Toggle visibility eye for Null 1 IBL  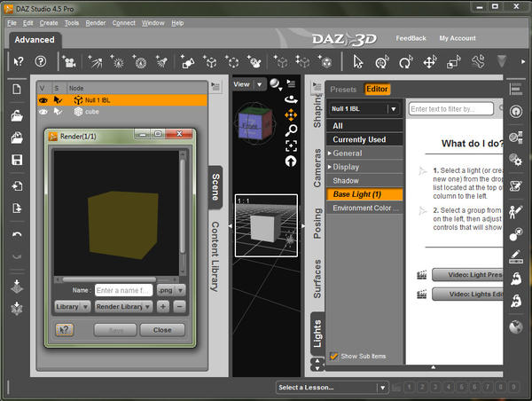43,100
